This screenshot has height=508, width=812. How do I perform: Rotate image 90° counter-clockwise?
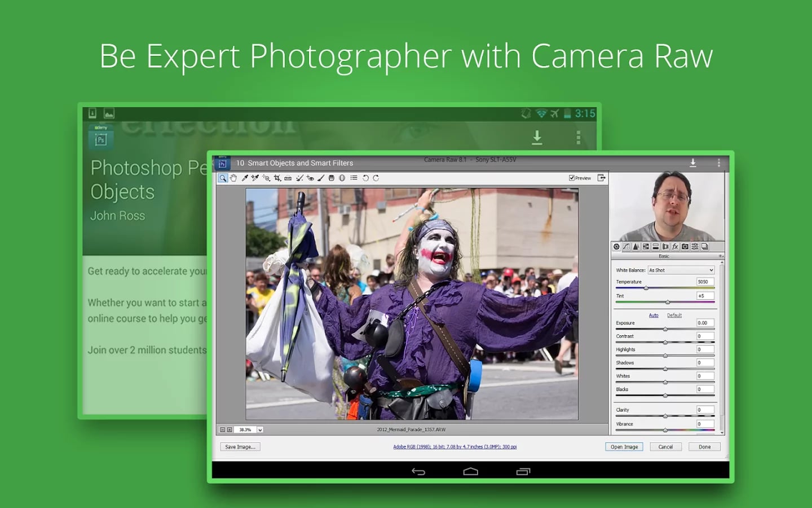365,178
